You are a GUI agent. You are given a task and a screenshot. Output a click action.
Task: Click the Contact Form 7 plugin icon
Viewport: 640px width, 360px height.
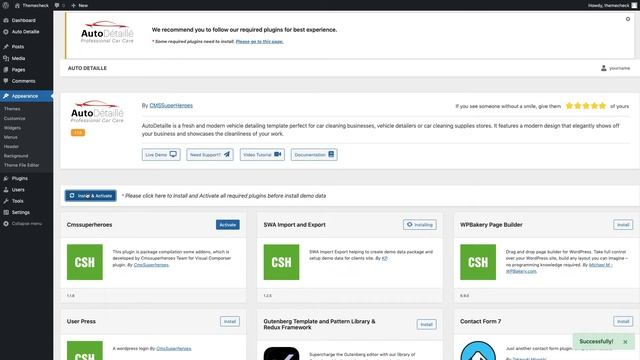[x=478, y=351]
